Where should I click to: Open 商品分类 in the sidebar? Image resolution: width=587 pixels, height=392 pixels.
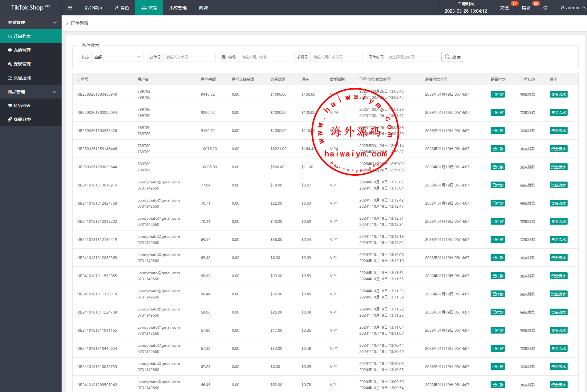click(x=22, y=119)
